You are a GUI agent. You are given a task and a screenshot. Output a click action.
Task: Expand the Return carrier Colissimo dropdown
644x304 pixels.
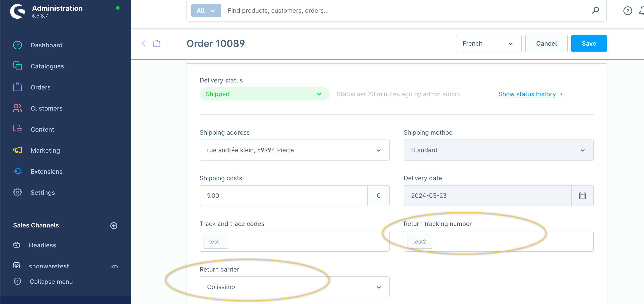[294, 287]
